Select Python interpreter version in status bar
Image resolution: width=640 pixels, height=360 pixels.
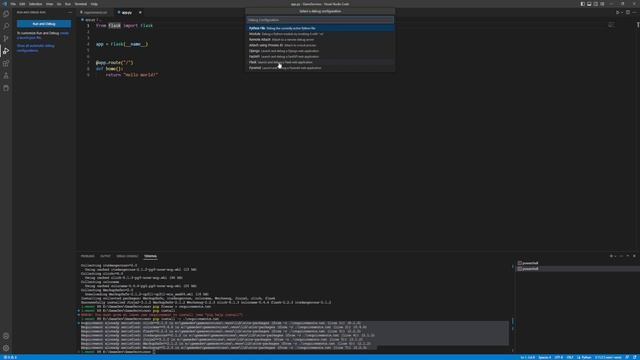click(608, 357)
